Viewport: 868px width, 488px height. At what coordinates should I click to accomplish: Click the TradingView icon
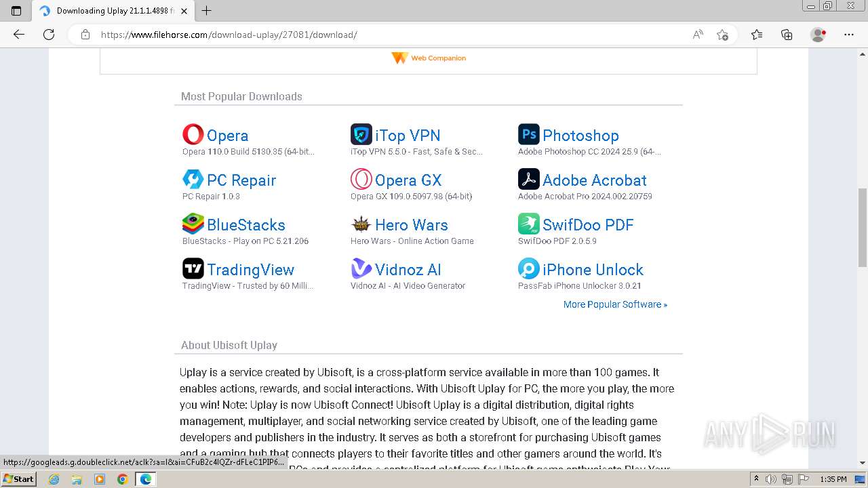coord(193,268)
